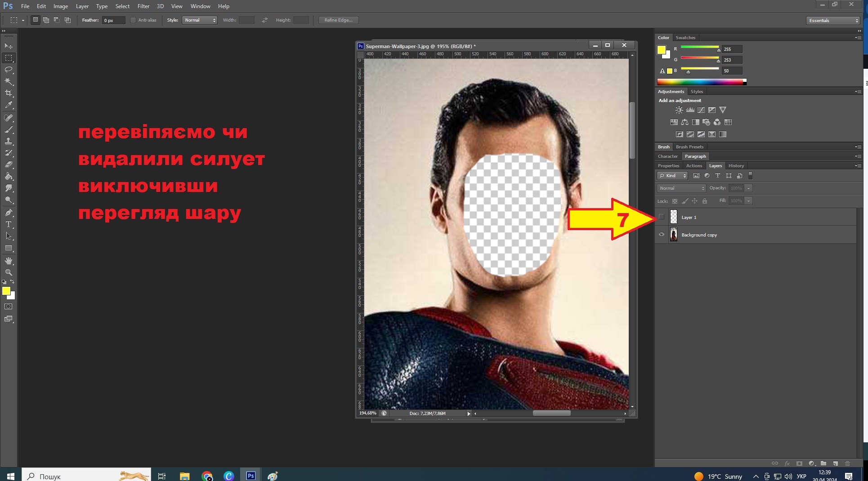Add a Levels adjustment
Screen dimensions: 868x481
point(690,110)
